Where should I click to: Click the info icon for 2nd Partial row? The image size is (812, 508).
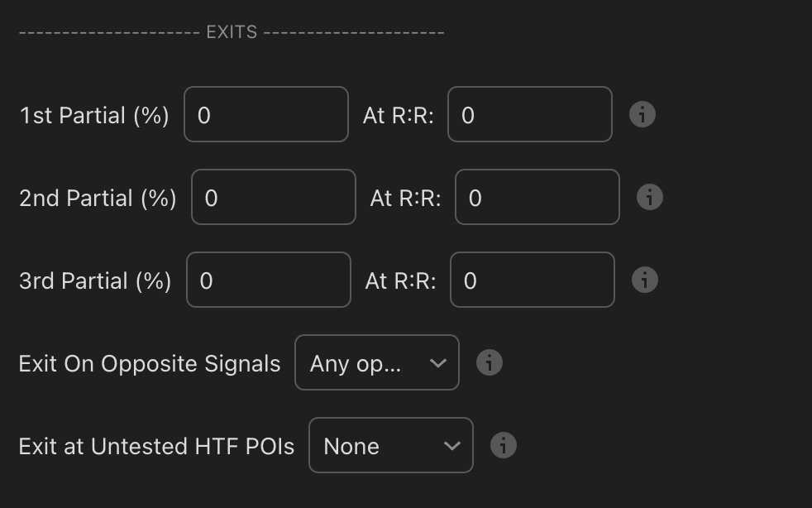pos(650,197)
